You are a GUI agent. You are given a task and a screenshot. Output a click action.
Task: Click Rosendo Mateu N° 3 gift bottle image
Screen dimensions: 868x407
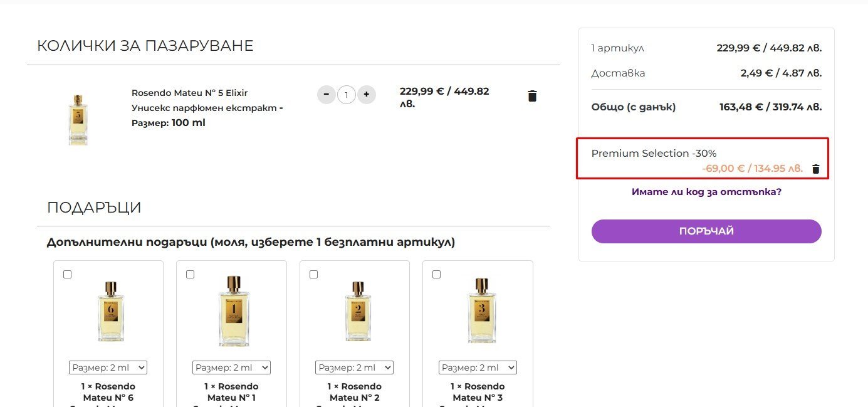click(x=480, y=311)
